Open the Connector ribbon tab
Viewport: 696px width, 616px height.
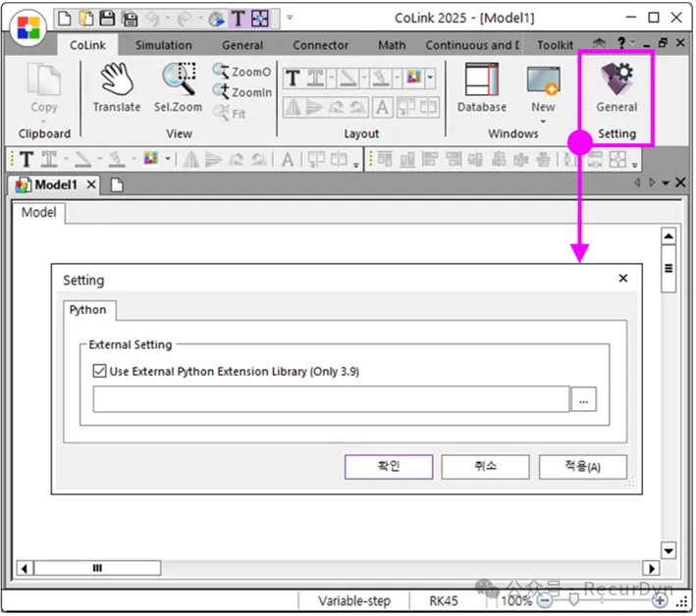click(320, 45)
